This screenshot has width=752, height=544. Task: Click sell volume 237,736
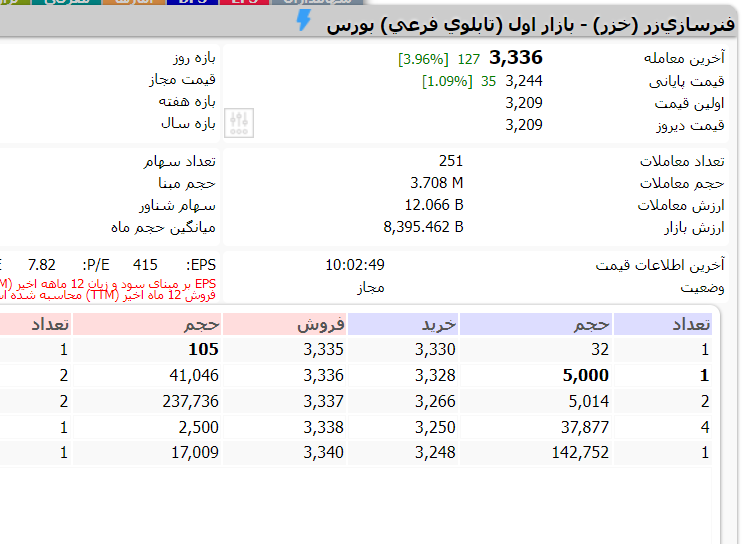(x=190, y=401)
